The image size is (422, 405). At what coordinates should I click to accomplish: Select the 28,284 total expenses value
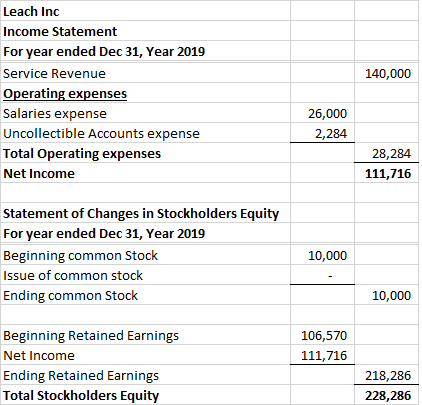pyautogui.click(x=391, y=154)
